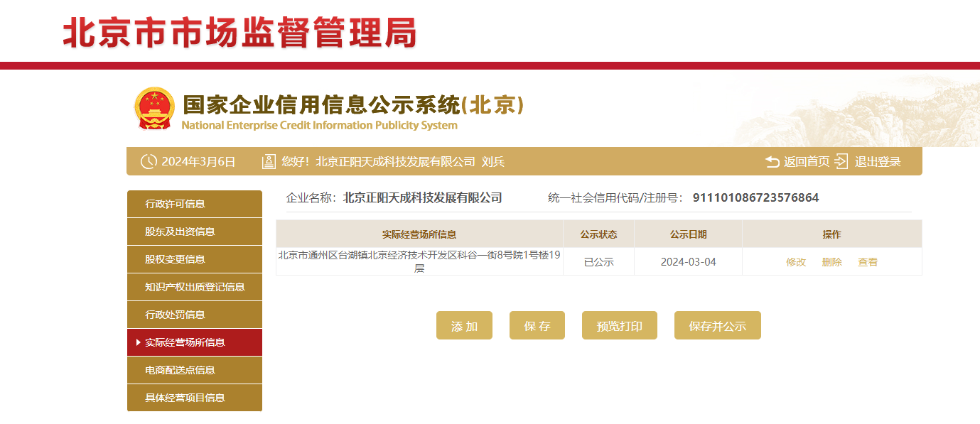Click the address cell 北京市通州区台湖镇
Image resolution: width=980 pixels, height=424 pixels.
[x=419, y=261]
